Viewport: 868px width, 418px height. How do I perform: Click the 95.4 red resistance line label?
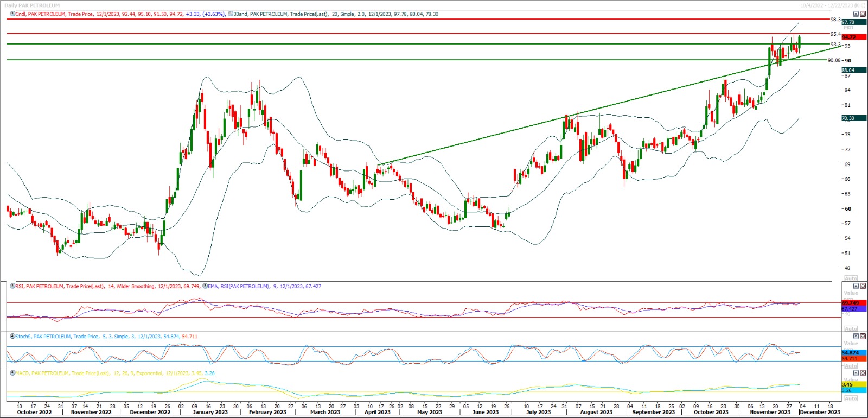coord(835,34)
